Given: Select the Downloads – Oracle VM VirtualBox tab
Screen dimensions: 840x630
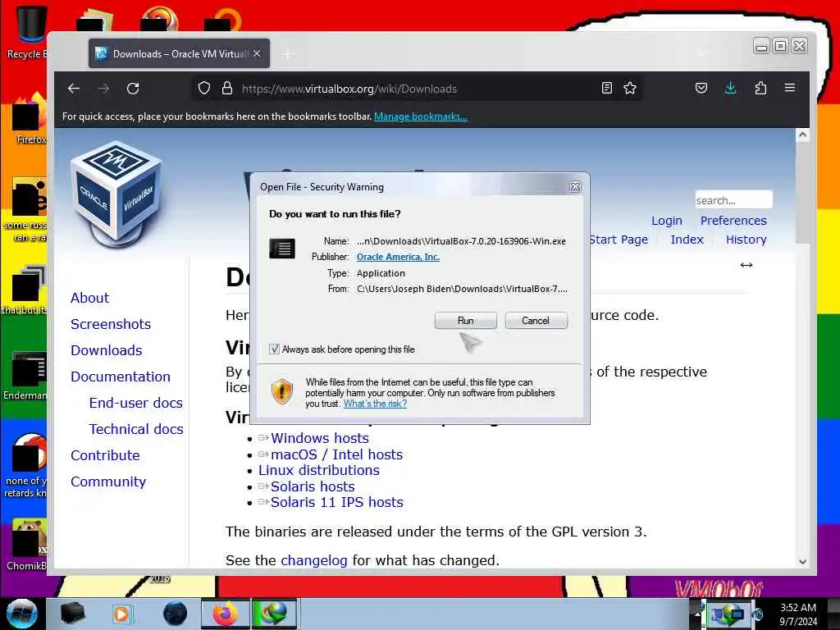Looking at the screenshot, I should click(x=179, y=53).
